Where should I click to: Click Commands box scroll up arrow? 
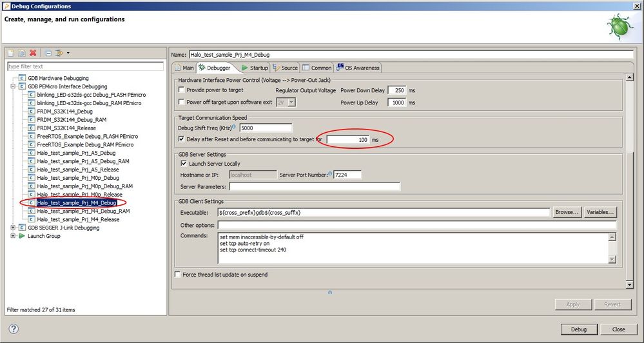pos(612,237)
